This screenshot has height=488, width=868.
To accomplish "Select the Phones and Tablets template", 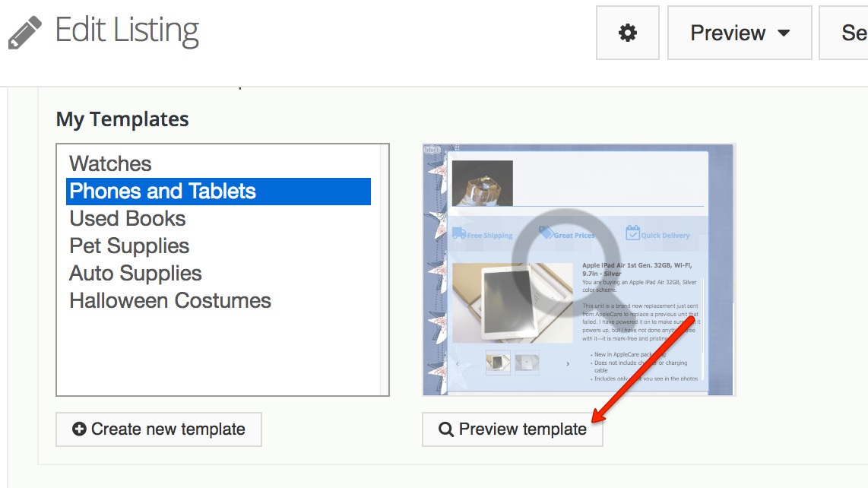I will coord(163,192).
